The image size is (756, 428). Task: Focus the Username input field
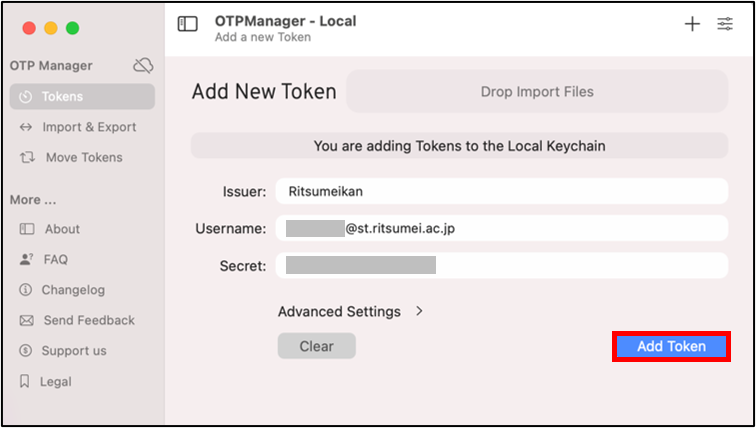pyautogui.click(x=502, y=228)
